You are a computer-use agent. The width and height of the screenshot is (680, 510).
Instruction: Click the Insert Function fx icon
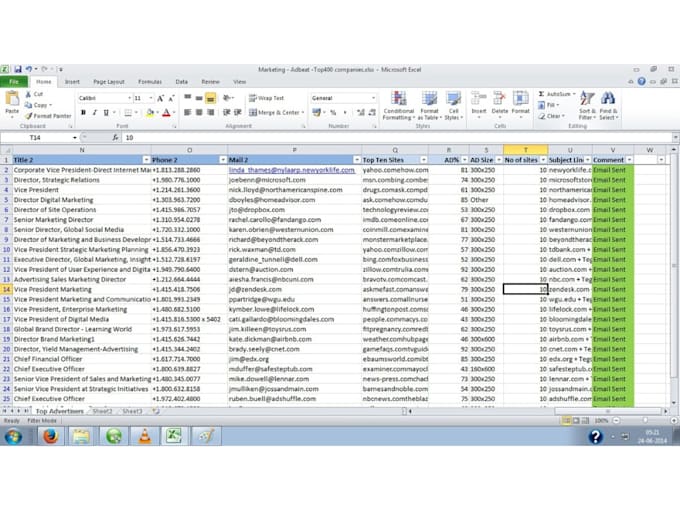point(115,137)
